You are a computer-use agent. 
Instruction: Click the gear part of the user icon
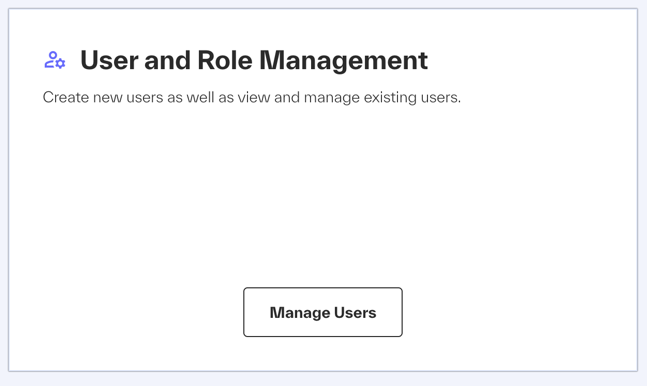pos(60,64)
